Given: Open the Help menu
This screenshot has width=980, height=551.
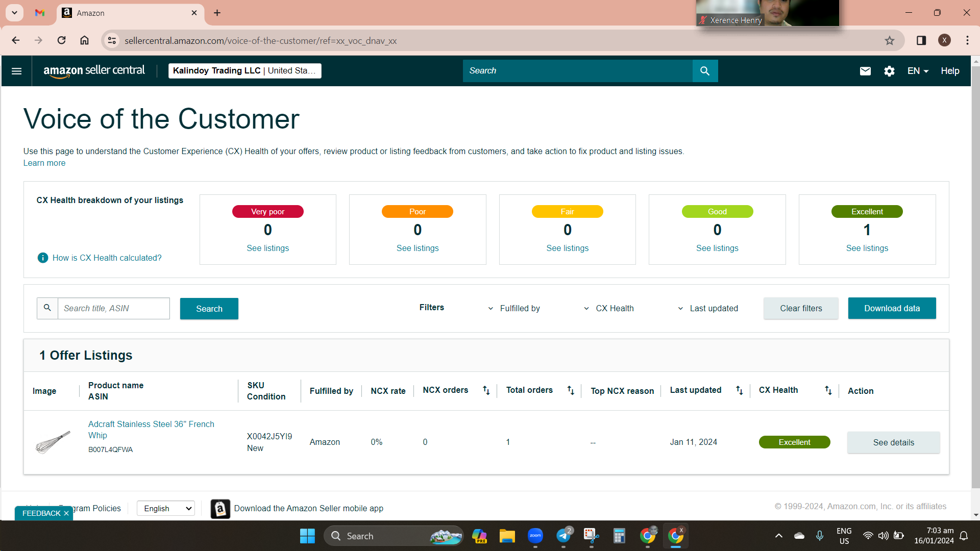Looking at the screenshot, I should click(x=950, y=71).
